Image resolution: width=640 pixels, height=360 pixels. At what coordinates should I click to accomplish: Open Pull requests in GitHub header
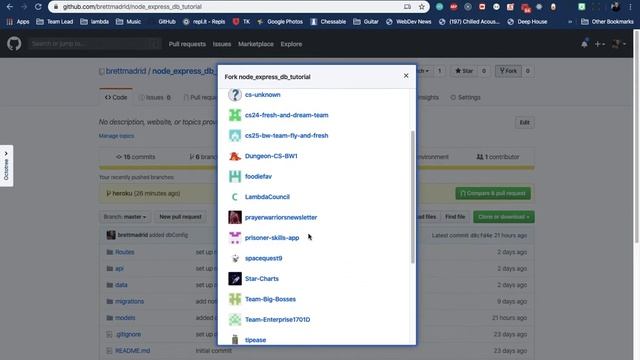tap(187, 44)
